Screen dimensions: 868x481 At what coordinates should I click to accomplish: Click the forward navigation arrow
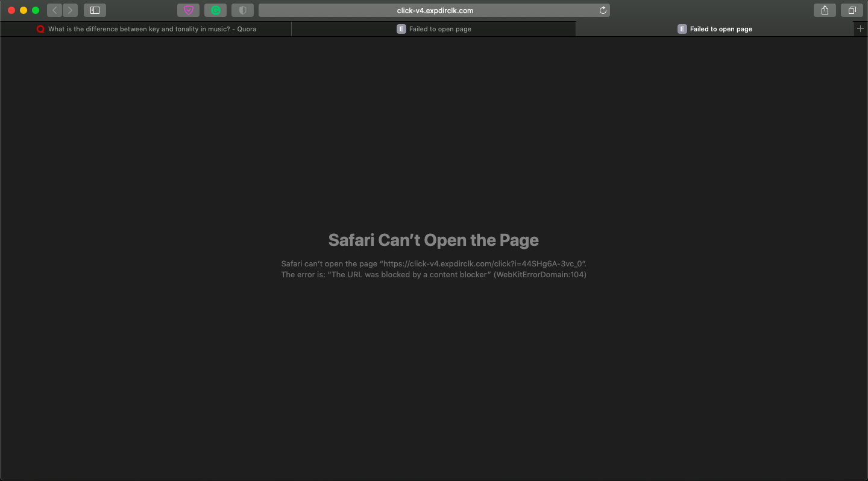point(70,10)
